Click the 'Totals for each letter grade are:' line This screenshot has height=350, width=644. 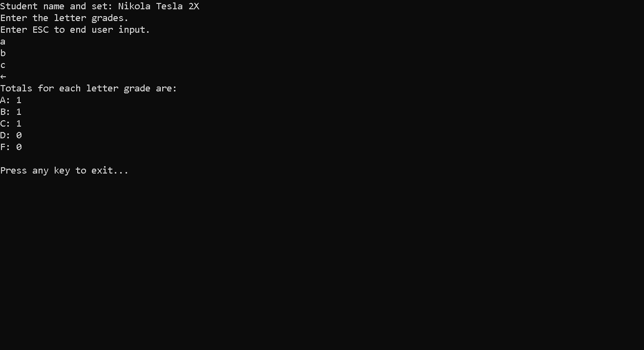tap(88, 88)
